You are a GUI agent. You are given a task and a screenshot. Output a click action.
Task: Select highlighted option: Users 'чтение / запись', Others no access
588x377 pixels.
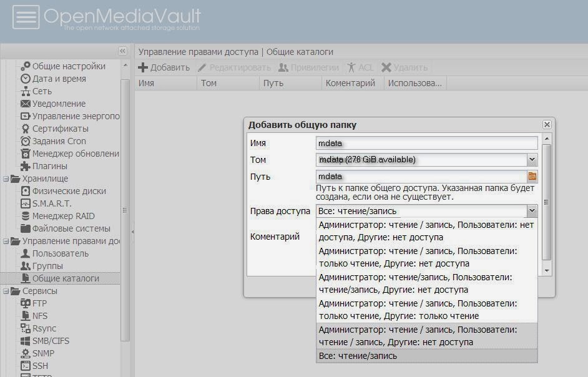(x=427, y=336)
